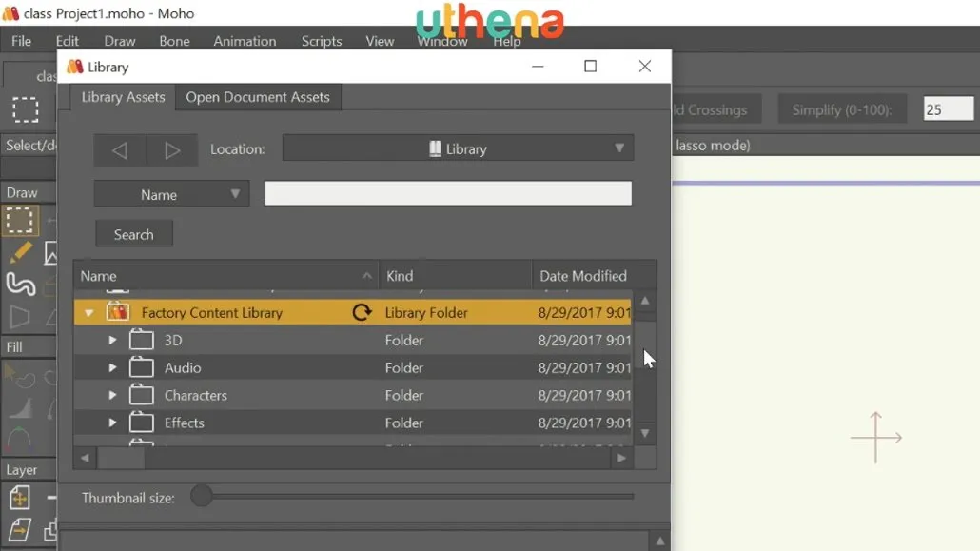The width and height of the screenshot is (980, 551).
Task: Maximize the Library window
Action: [590, 67]
